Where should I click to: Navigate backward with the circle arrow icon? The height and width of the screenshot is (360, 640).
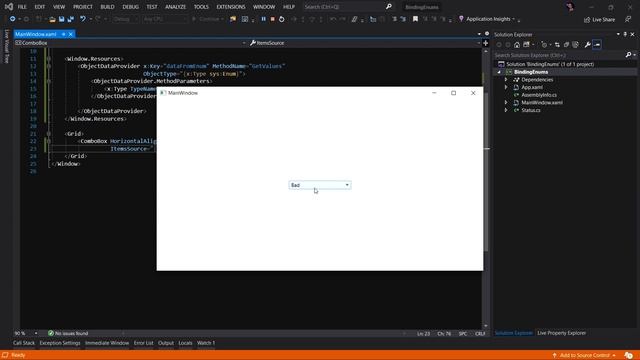12,19
